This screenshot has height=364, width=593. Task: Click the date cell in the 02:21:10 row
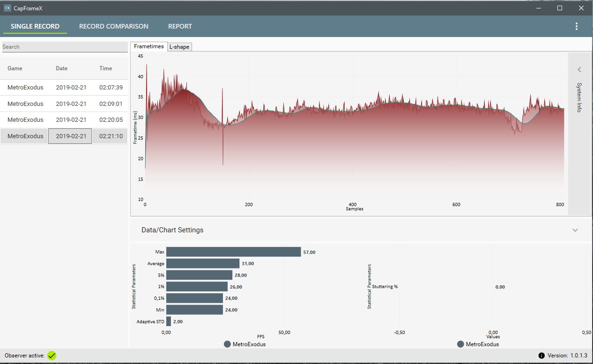coord(70,136)
